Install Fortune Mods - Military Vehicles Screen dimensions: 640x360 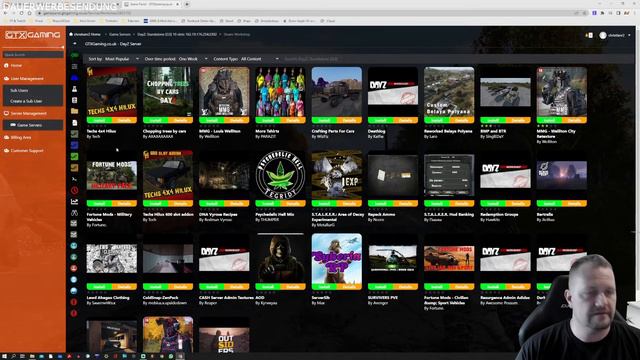tap(99, 203)
